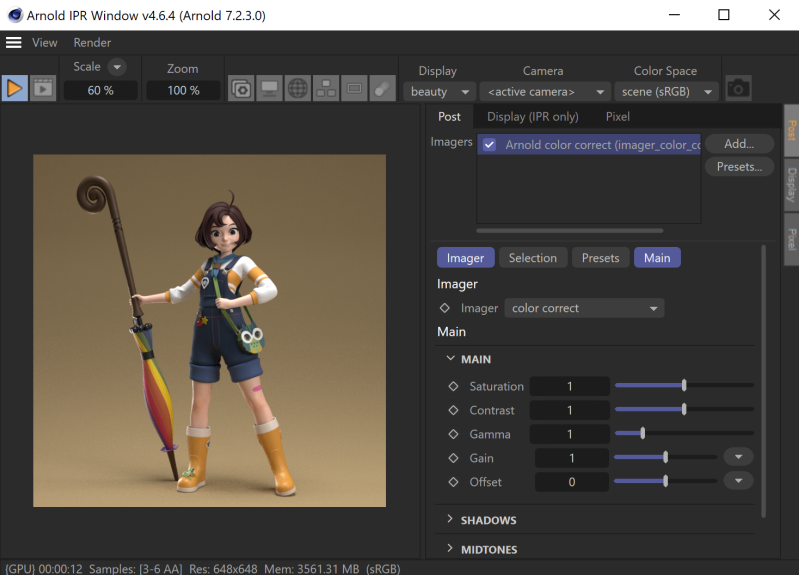The image size is (799, 575).
Task: Click the clapperboard render-to-picture-viewer icon
Action: click(43, 89)
